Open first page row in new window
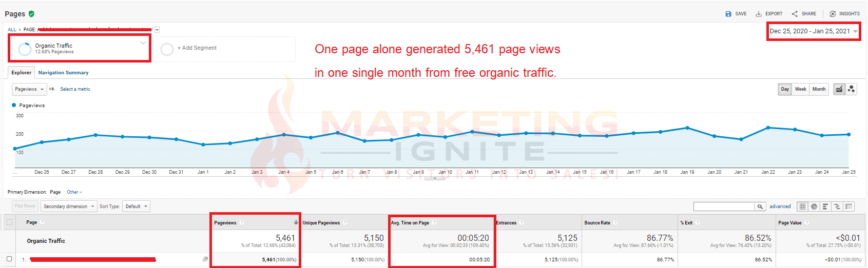 tap(205, 259)
